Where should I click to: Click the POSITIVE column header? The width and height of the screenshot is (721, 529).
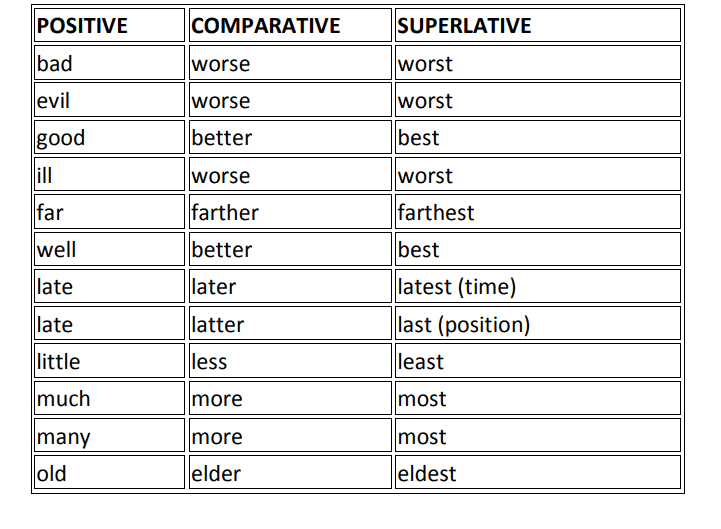tap(83, 26)
